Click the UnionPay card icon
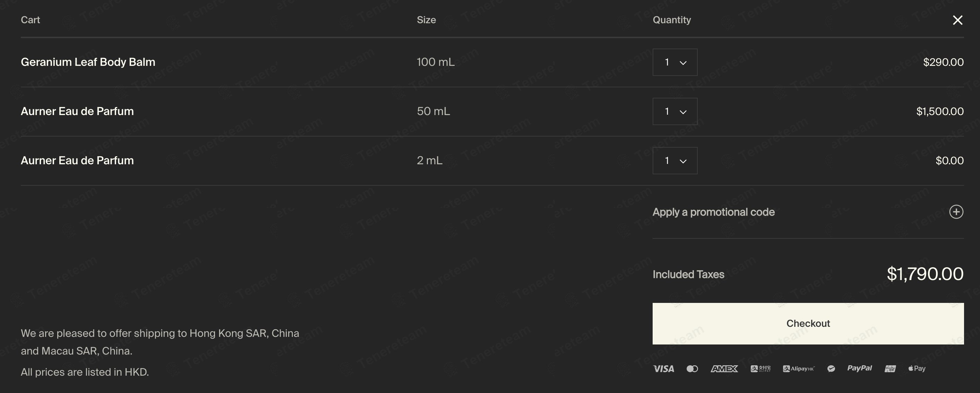Viewport: 980px width, 393px height. (x=890, y=369)
